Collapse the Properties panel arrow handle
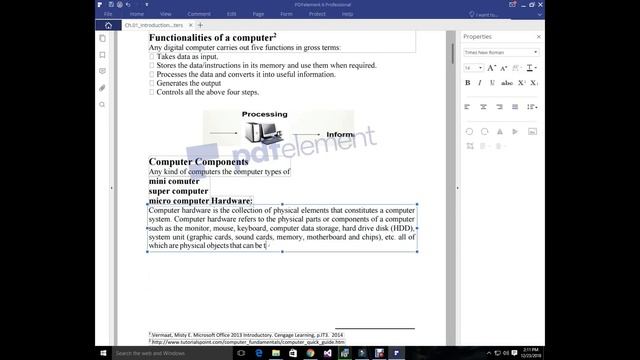 (457, 188)
